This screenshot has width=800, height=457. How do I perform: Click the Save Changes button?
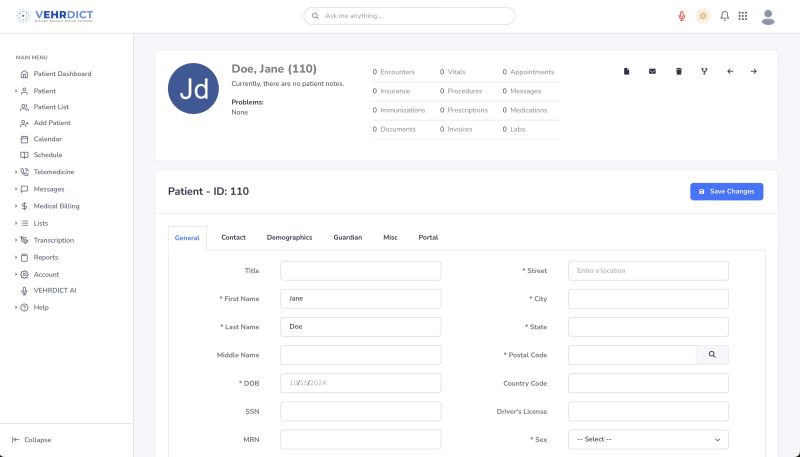pos(726,191)
